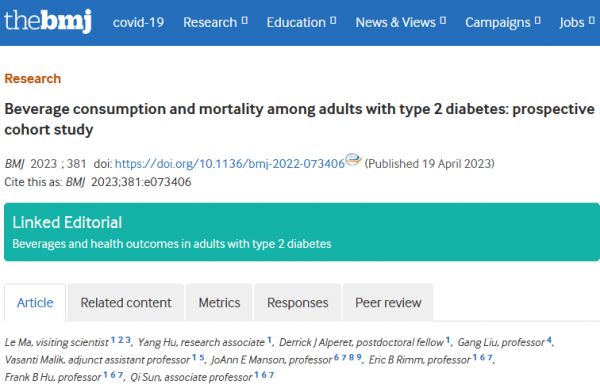Open the Linked Editorial banner
This screenshot has height=392, width=600.
[302, 232]
